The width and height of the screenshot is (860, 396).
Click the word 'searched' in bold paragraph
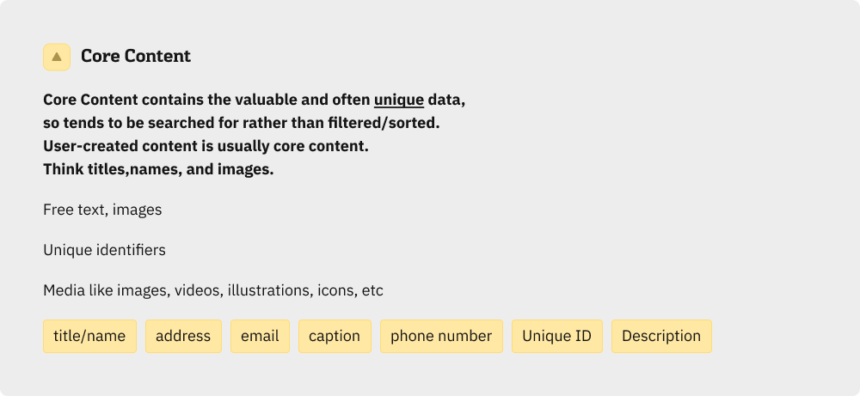[167, 123]
